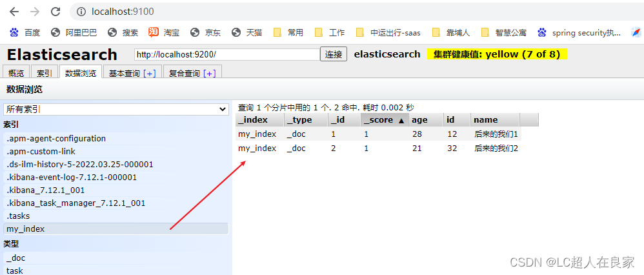The height and width of the screenshot is (275, 644).
Task: Open the 靠埔人 bookmark folder
Action: point(451,32)
